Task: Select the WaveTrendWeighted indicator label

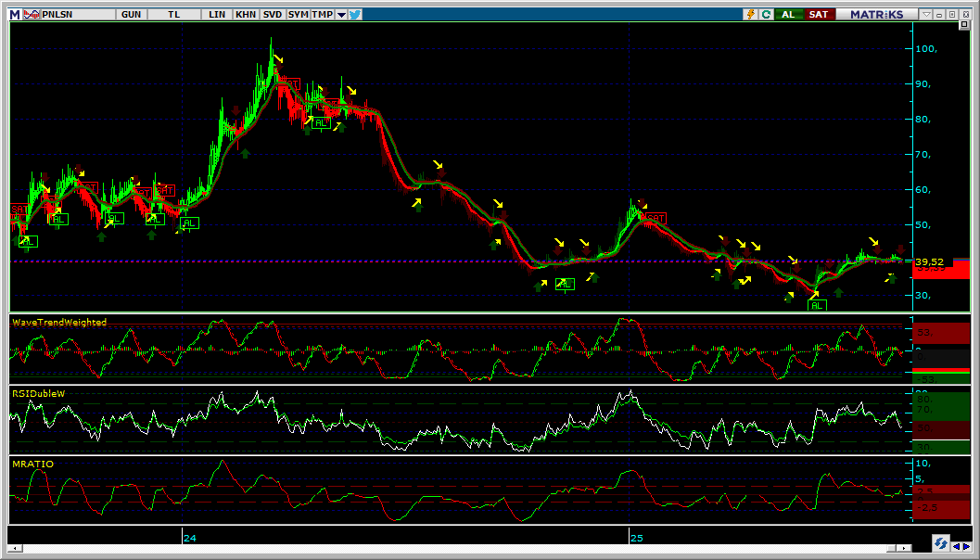Action: pos(59,322)
